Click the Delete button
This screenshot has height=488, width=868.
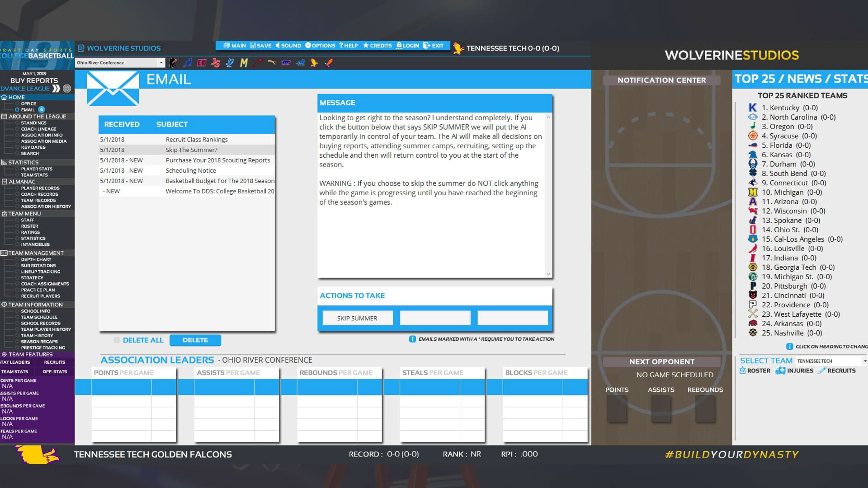[x=195, y=340]
